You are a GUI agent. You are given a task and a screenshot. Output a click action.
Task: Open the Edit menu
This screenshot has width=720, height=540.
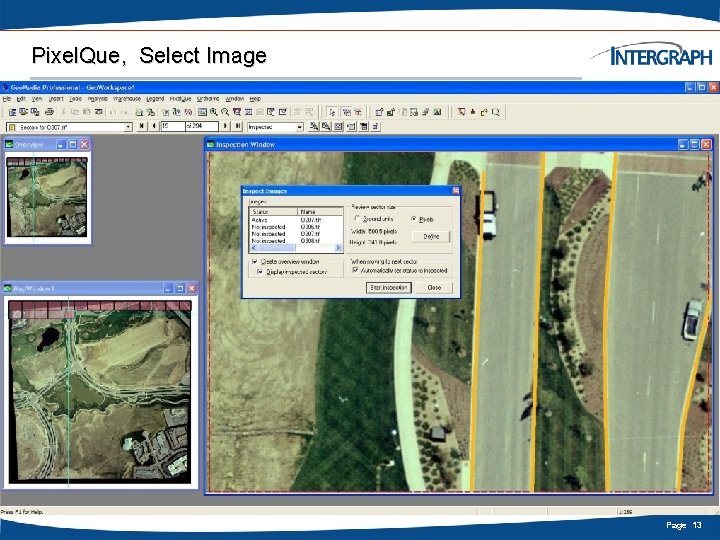coord(21,99)
